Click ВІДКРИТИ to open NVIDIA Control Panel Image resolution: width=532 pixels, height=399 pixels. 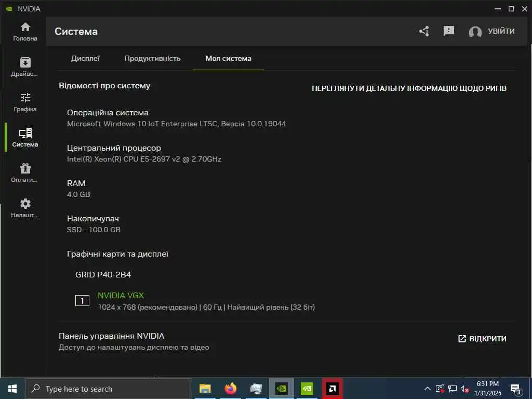[482, 339]
